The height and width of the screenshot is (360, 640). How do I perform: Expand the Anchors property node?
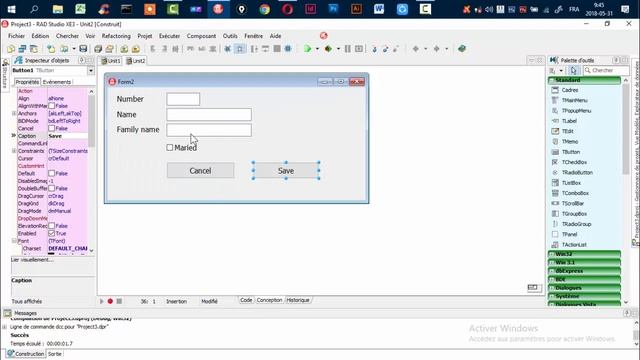pyautogui.click(x=14, y=113)
